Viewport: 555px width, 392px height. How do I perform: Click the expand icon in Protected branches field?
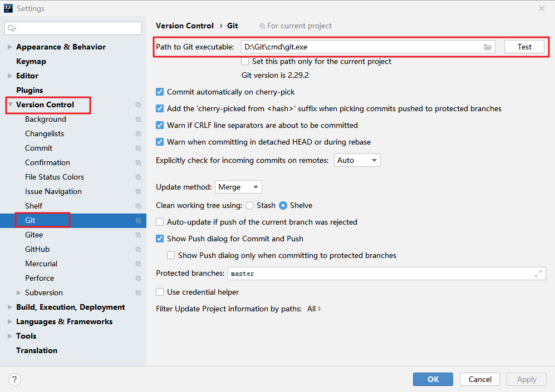538,274
